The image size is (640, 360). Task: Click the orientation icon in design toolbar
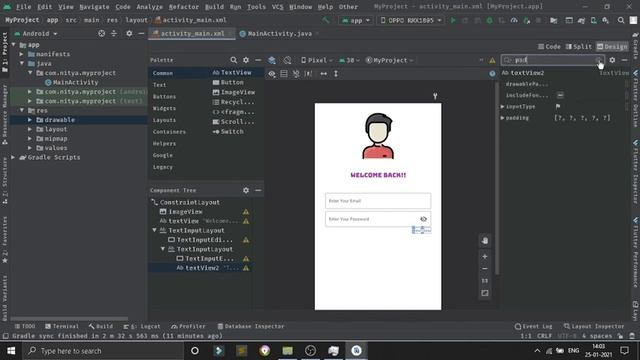pos(287,60)
